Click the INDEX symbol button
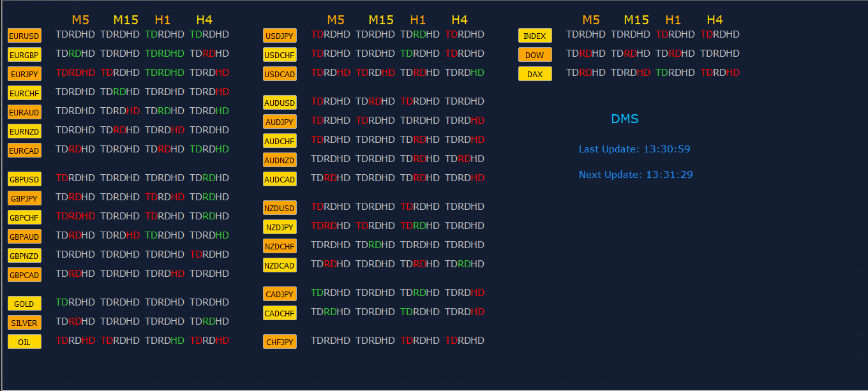The height and width of the screenshot is (391, 868). click(x=535, y=36)
